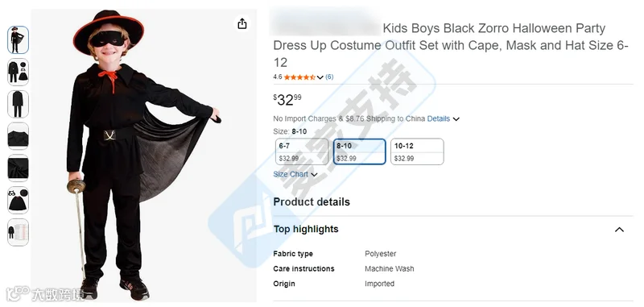Choose size 6-7 option
The width and height of the screenshot is (644, 307).
(x=302, y=151)
